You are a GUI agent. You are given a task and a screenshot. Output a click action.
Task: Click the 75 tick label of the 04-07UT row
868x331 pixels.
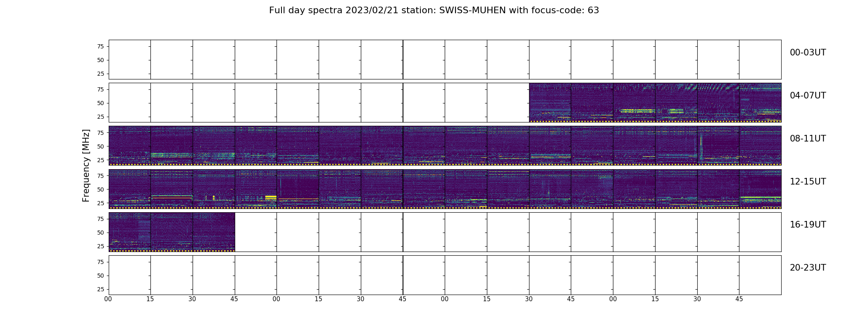click(100, 89)
